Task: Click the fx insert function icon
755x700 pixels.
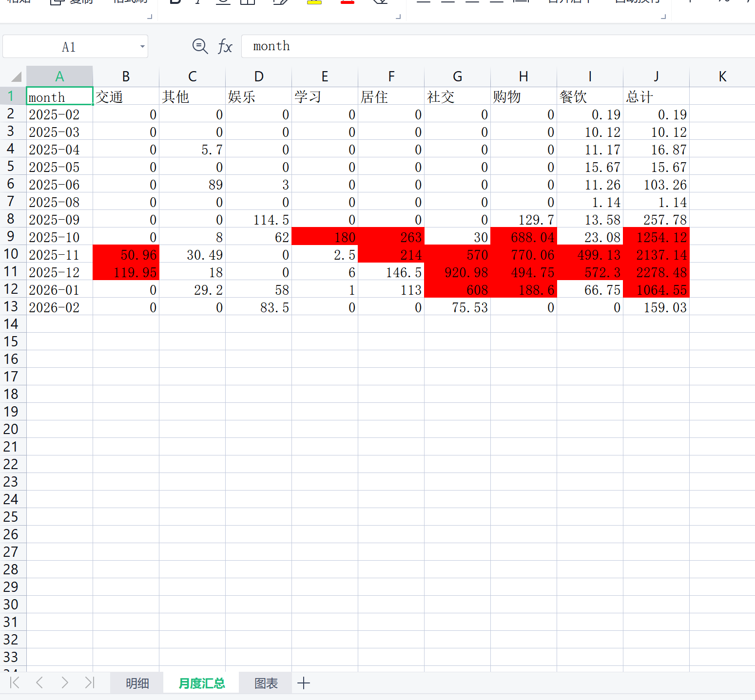Action: [225, 47]
